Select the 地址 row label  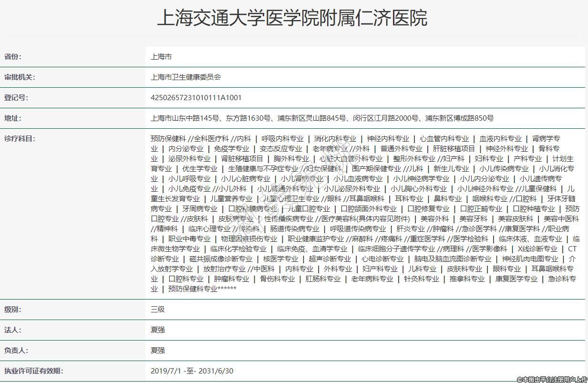click(x=13, y=118)
